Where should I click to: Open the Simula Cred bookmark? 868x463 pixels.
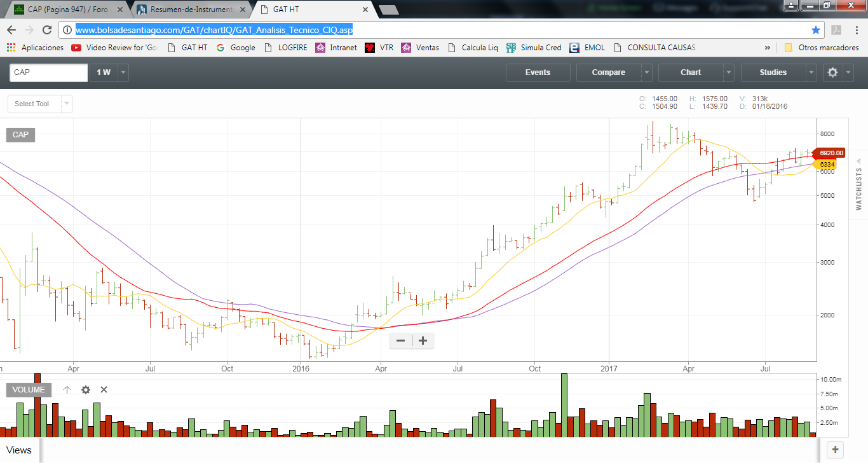coord(534,48)
